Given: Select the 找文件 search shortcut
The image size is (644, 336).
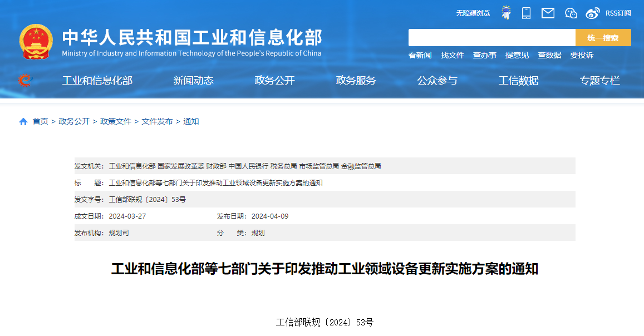Looking at the screenshot, I should (452, 55).
